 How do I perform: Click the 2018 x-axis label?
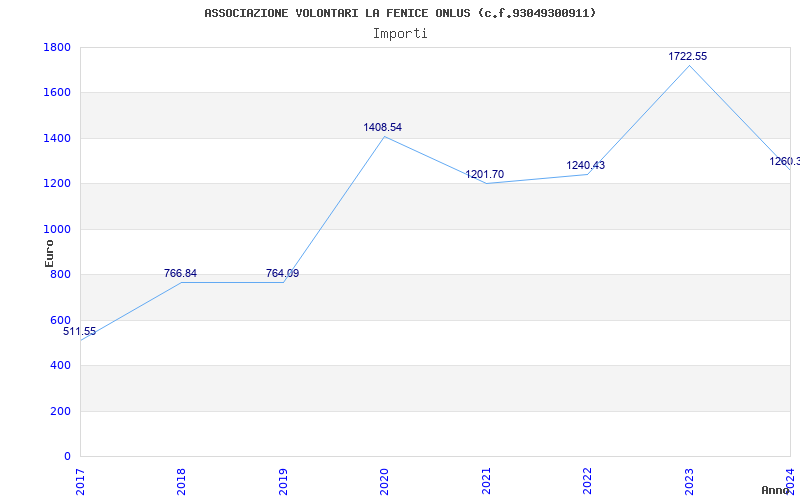pos(181,481)
